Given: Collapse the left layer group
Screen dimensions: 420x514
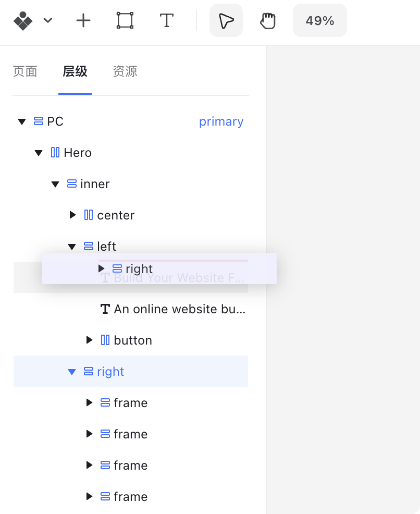Looking at the screenshot, I should tap(72, 247).
